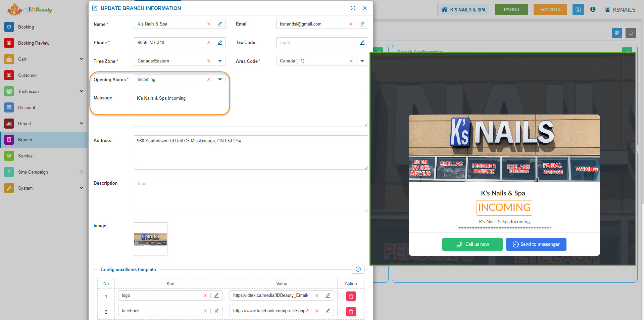This screenshot has height=320, width=644.
Task: Click the edit pencil for Phone
Action: point(220,42)
